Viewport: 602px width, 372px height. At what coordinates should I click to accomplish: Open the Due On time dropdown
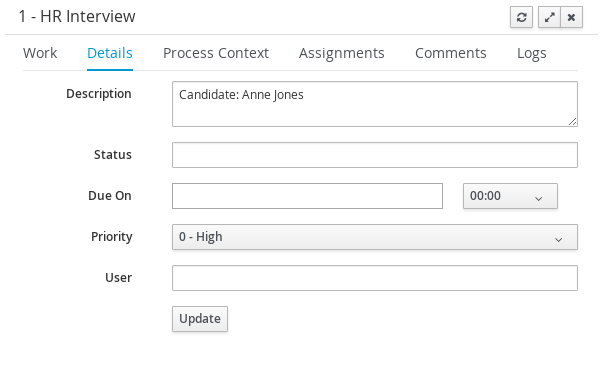click(510, 196)
